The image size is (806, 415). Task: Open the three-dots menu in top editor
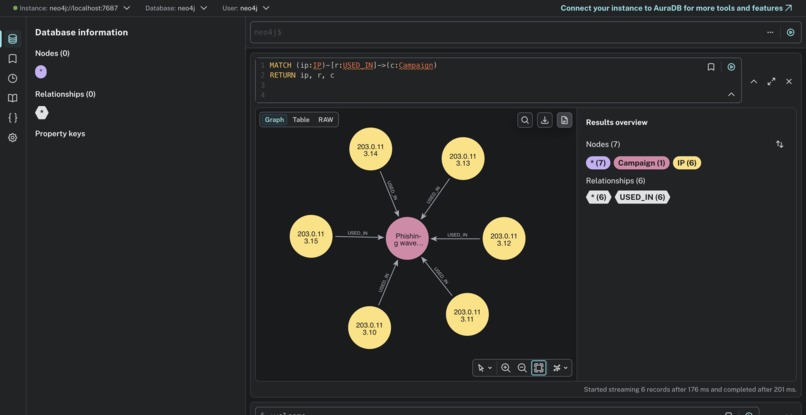point(770,32)
